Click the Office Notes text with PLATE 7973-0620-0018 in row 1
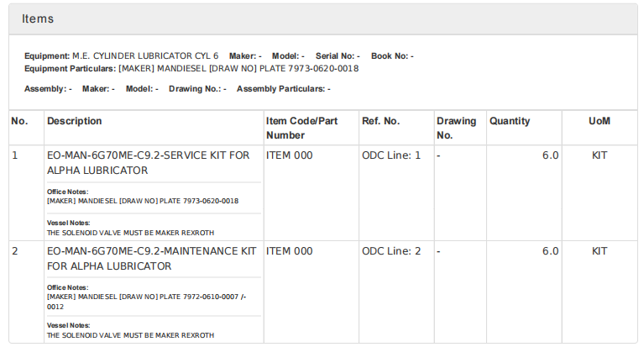This screenshot has height=347, width=644. (143, 202)
